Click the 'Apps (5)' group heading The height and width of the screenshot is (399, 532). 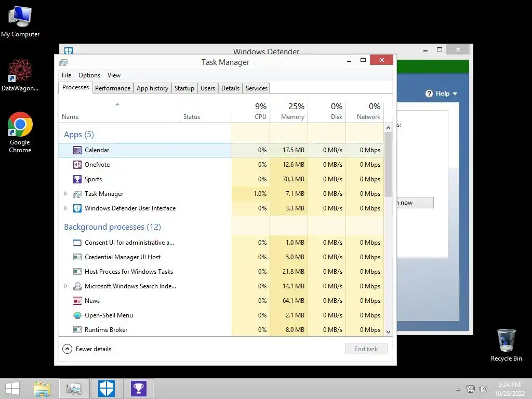tap(79, 135)
